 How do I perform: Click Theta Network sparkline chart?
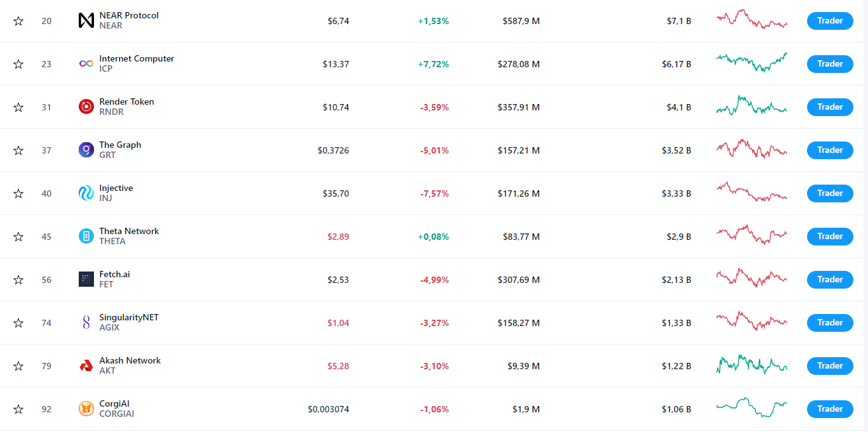pos(751,235)
